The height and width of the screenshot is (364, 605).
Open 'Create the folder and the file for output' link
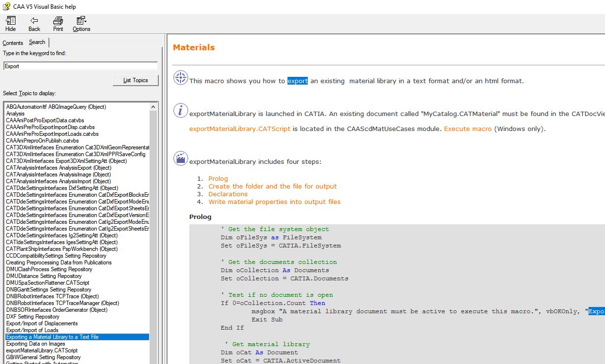[x=272, y=187]
